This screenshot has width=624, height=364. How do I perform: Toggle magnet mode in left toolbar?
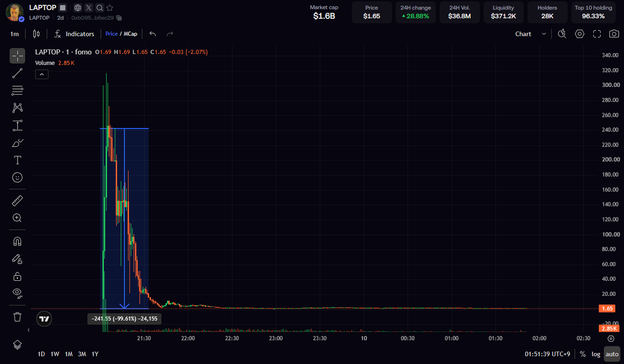tap(17, 241)
